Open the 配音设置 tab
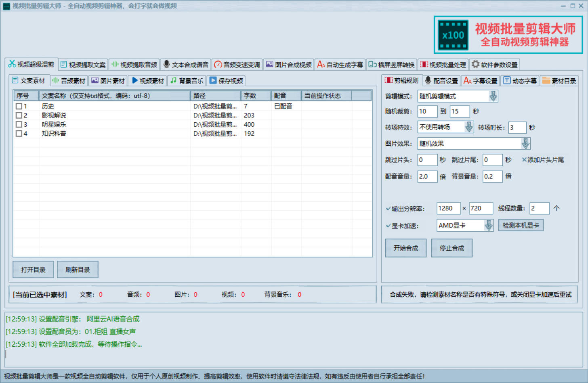The image size is (588, 383). click(442, 81)
